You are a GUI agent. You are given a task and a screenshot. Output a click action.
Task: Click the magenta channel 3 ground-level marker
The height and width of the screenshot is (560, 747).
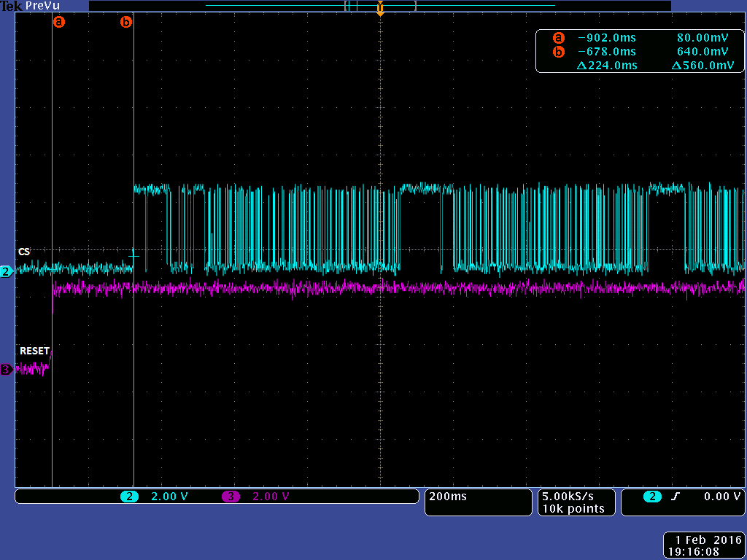6,369
